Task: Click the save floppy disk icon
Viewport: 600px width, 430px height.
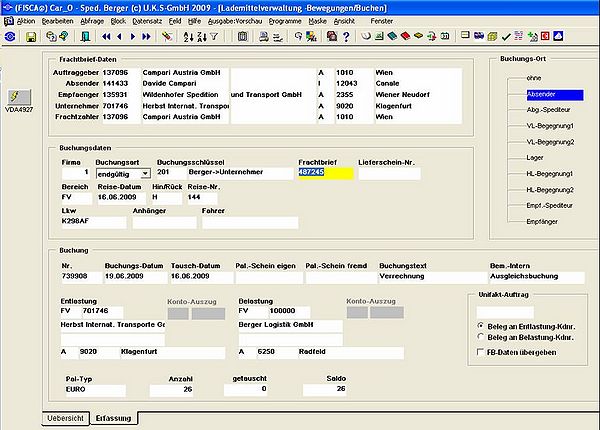Action: point(31,37)
